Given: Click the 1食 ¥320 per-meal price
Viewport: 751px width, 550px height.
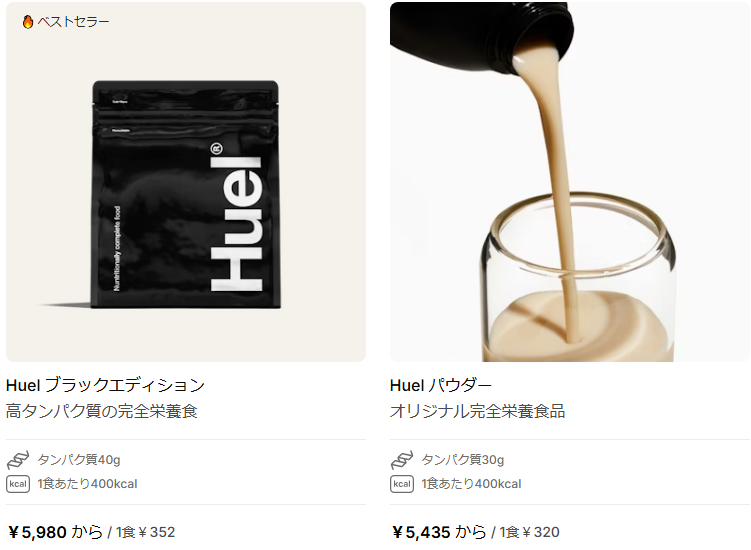Looking at the screenshot, I should pyautogui.click(x=529, y=532).
